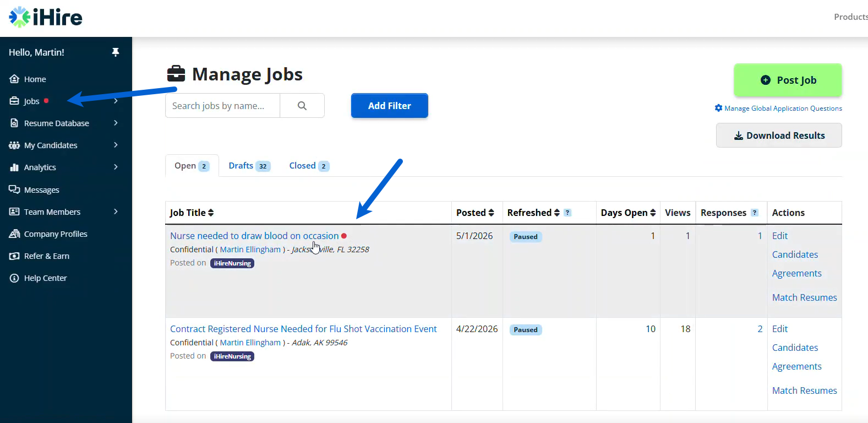This screenshot has height=423, width=868.
Task: Switch to the Closed tab
Action: pos(309,166)
